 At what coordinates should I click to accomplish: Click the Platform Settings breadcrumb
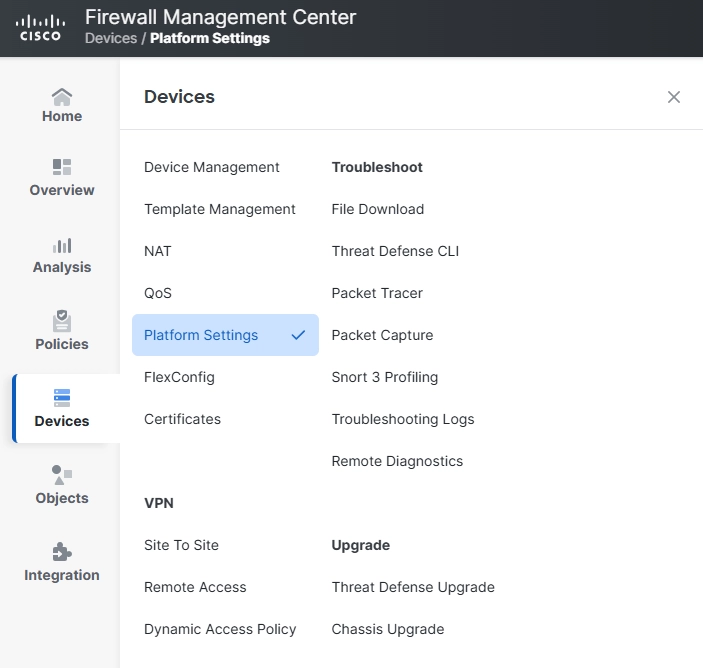[210, 38]
